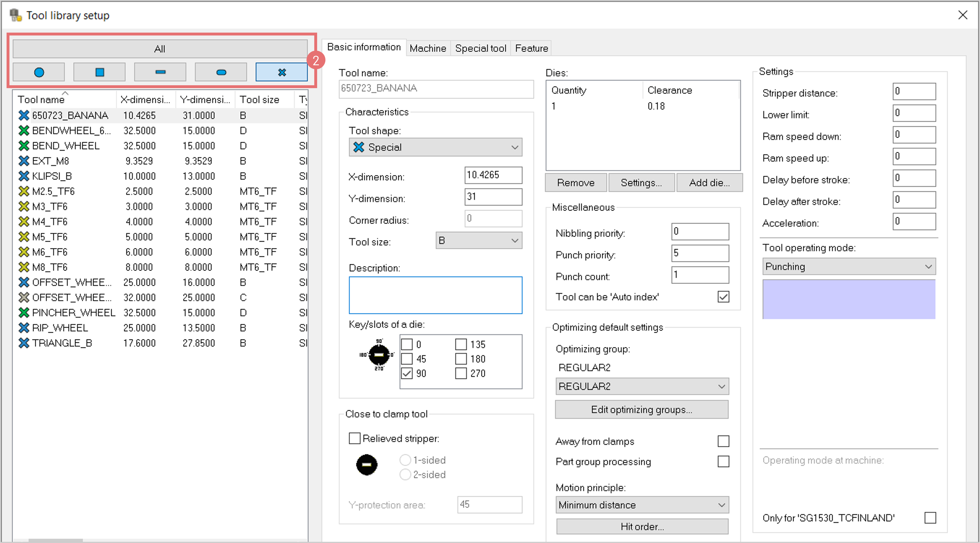Image resolution: width=980 pixels, height=543 pixels.
Task: Enable the Relieved stripper checkbox
Action: [355, 438]
